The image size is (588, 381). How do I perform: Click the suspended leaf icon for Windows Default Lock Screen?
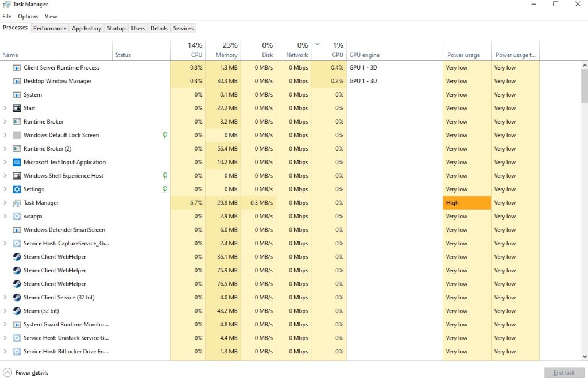[165, 135]
